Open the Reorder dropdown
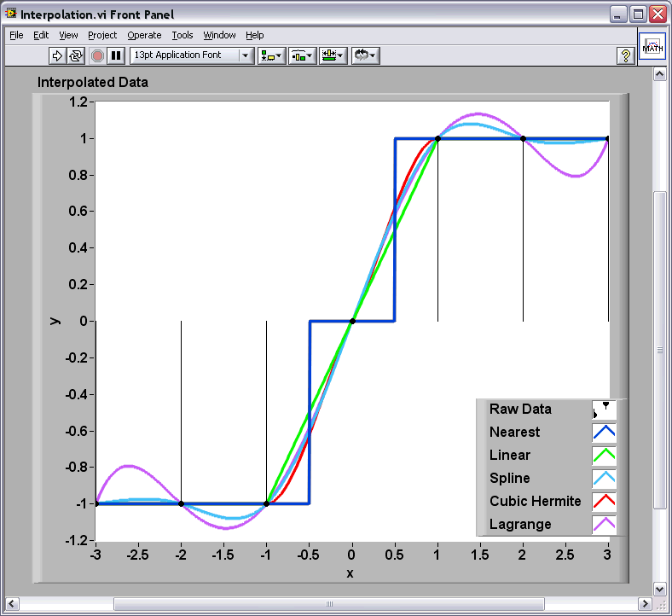Screen dimensions: 672x616 365,55
